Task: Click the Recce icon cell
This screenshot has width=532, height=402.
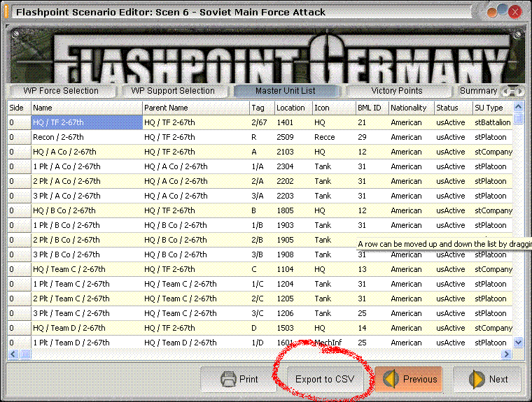Action: pyautogui.click(x=334, y=137)
